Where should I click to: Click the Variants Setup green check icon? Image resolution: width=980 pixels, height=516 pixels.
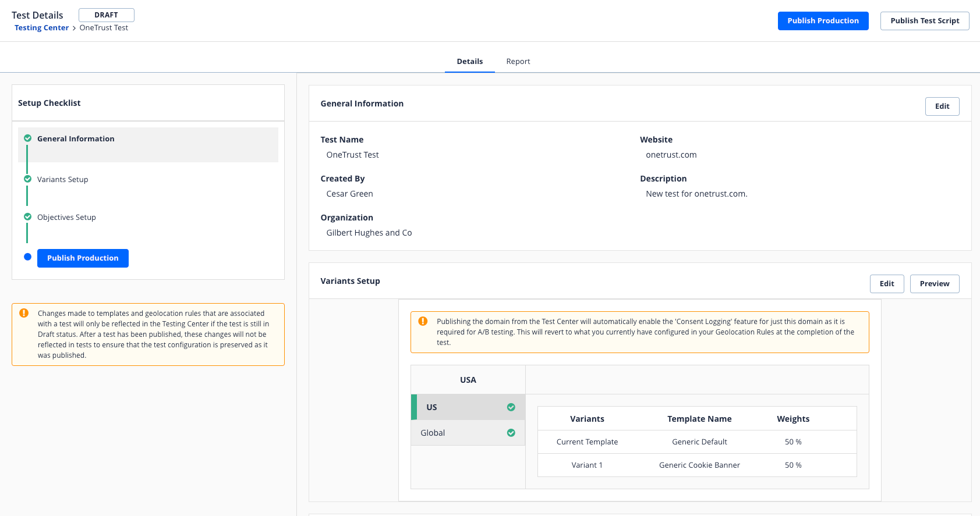(27, 179)
